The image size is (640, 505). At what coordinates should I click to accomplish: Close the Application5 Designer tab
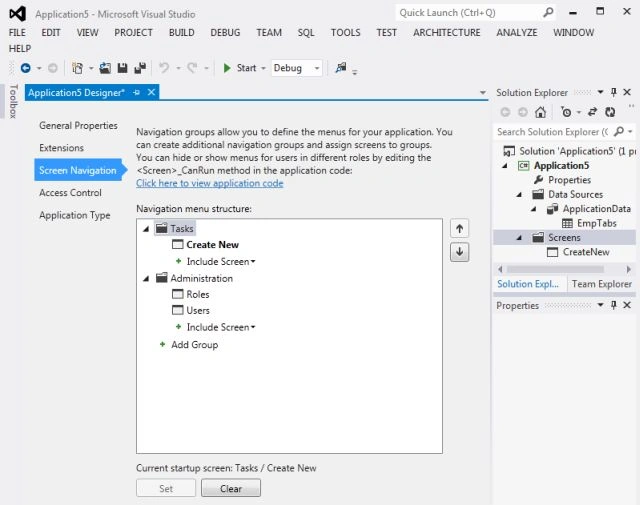point(151,92)
